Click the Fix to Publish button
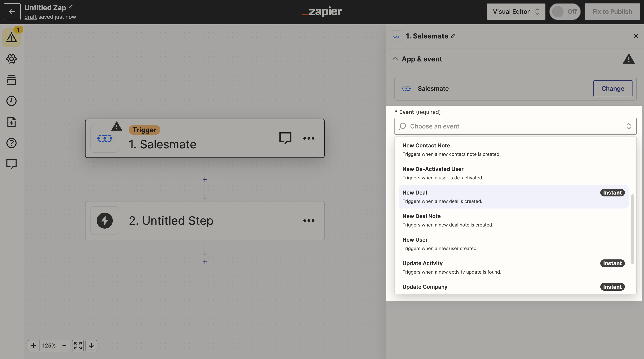 612,11
